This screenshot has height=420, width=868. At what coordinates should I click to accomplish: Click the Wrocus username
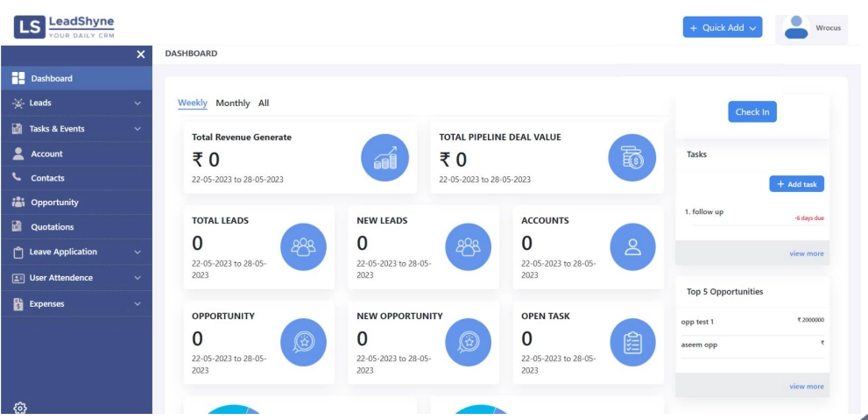pos(828,28)
